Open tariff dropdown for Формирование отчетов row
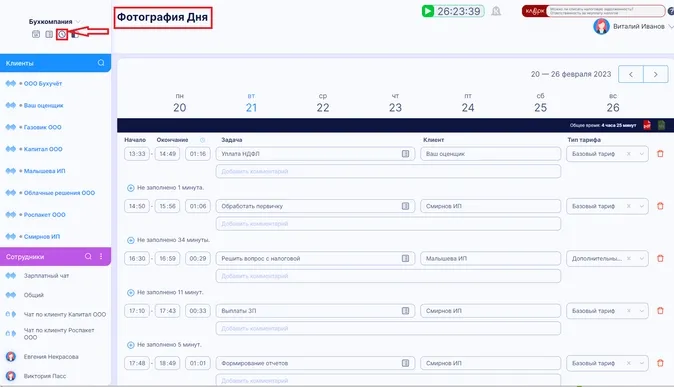This screenshot has height=387, width=674. [x=642, y=363]
